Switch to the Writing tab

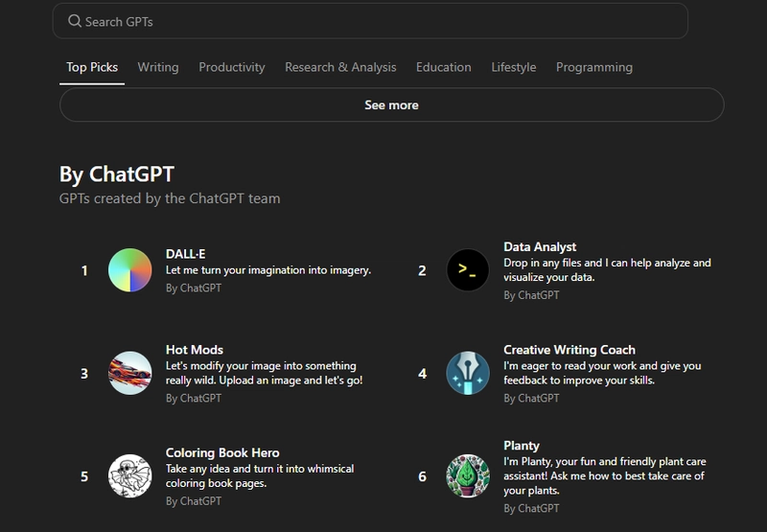[158, 67]
